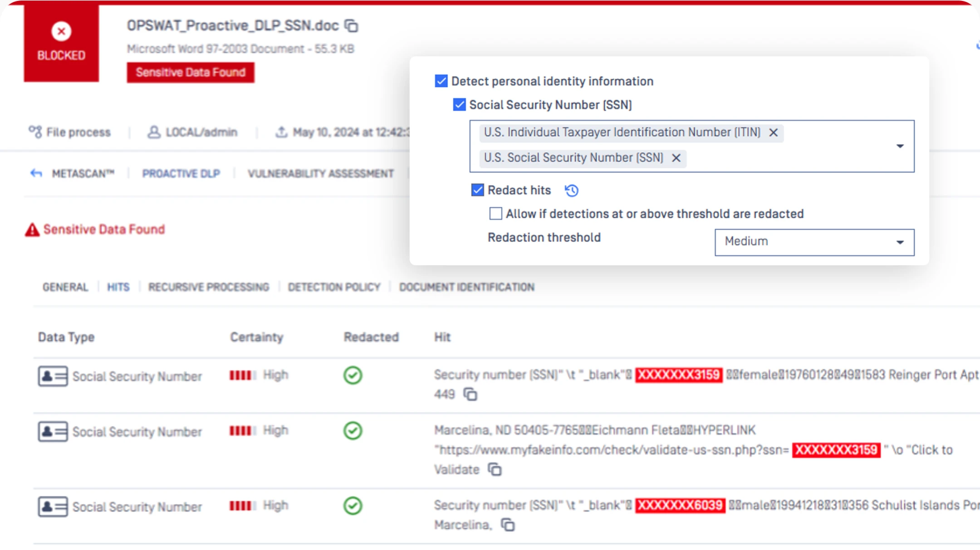The width and height of the screenshot is (980, 550).
Task: Open the RECURSIVE PROCESSING tab
Action: pyautogui.click(x=209, y=287)
